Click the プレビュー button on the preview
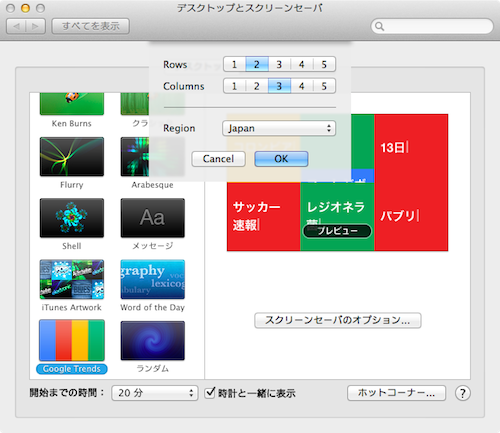This screenshot has width=500, height=433. coord(337,231)
